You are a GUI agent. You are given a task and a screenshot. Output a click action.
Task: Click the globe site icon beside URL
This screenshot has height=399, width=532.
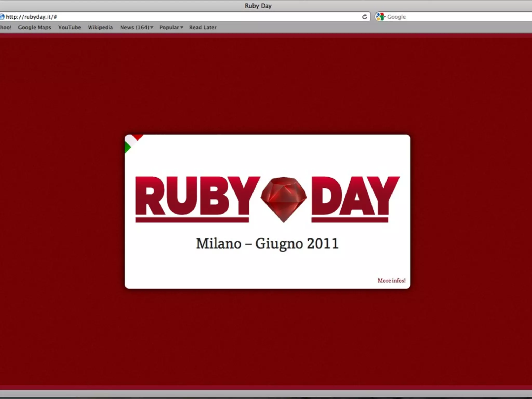[x=2, y=17]
